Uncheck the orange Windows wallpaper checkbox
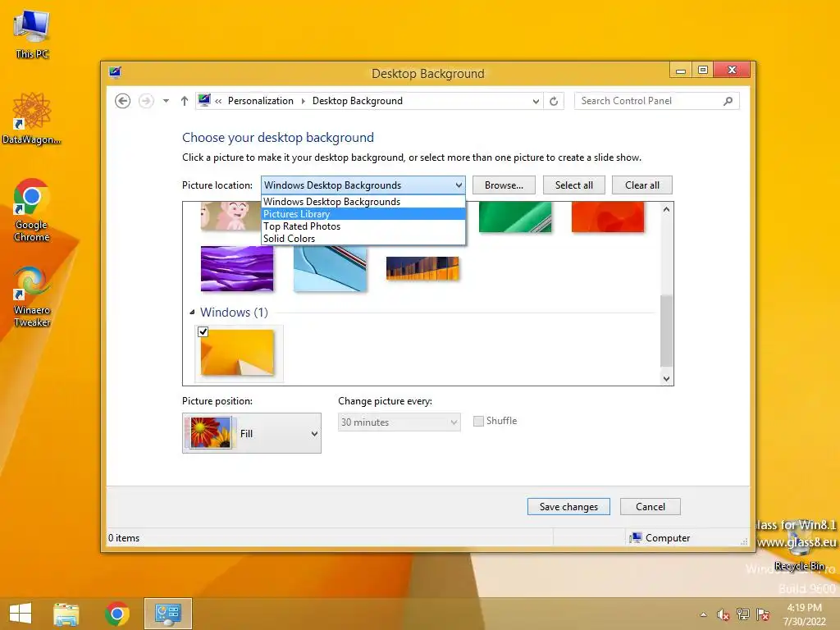 pos(203,331)
